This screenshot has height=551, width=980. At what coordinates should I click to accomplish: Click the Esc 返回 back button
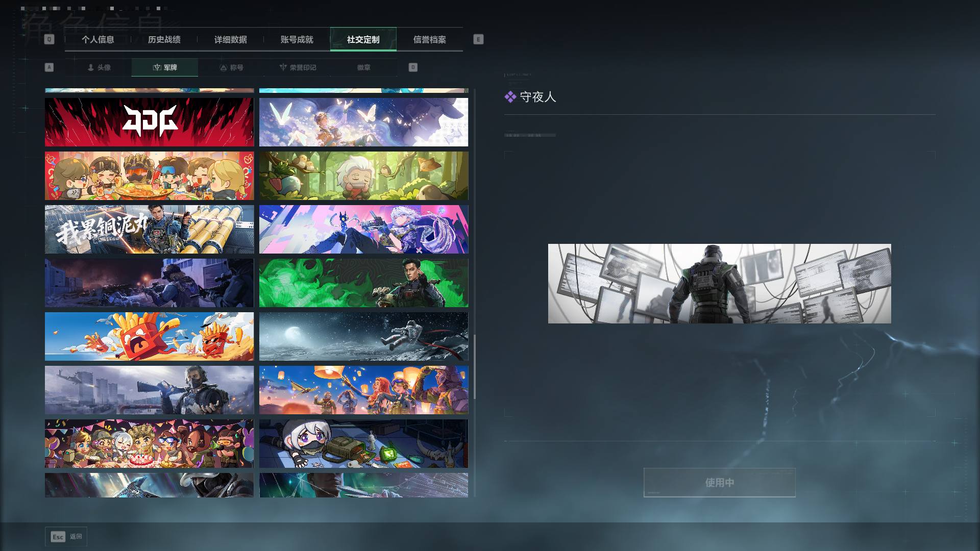tap(66, 537)
